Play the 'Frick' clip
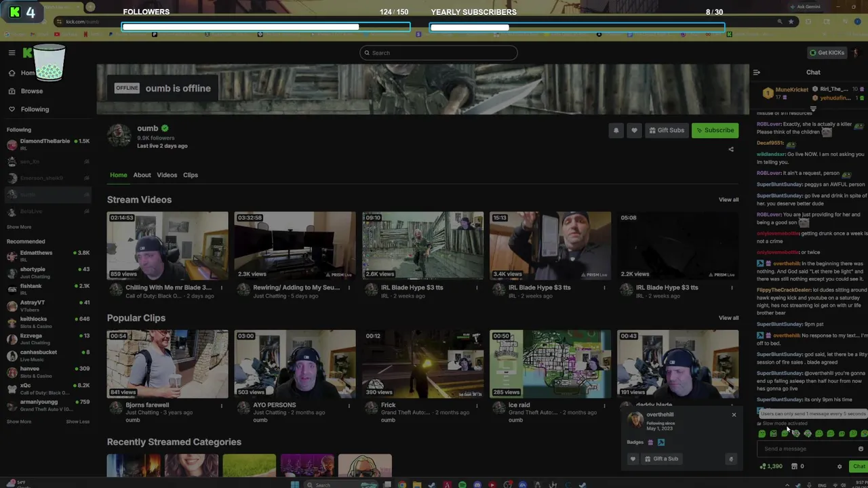The height and width of the screenshot is (488, 868). tap(422, 364)
